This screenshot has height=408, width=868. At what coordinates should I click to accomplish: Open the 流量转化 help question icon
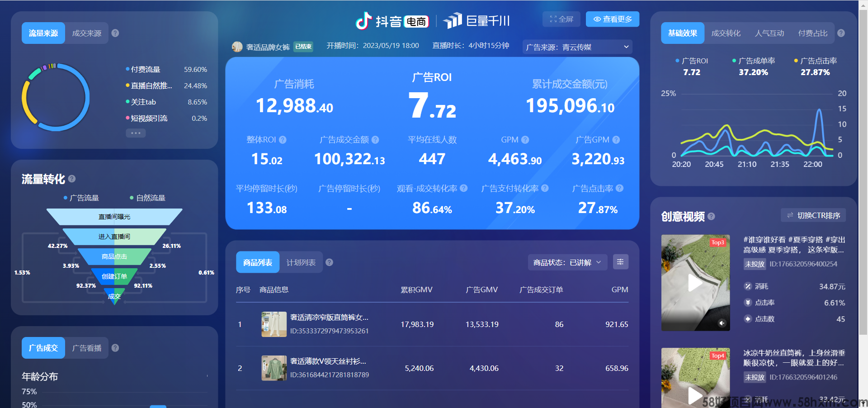click(x=72, y=179)
